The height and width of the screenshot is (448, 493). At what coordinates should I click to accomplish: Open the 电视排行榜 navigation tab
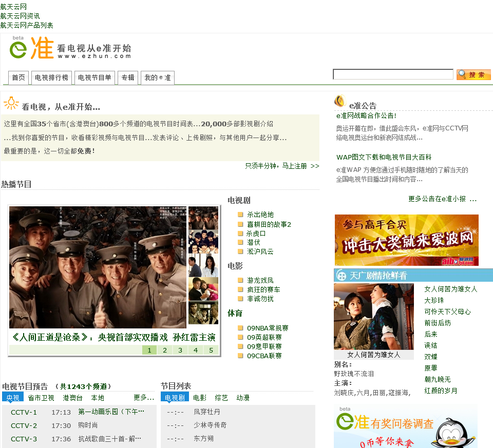[x=51, y=77]
